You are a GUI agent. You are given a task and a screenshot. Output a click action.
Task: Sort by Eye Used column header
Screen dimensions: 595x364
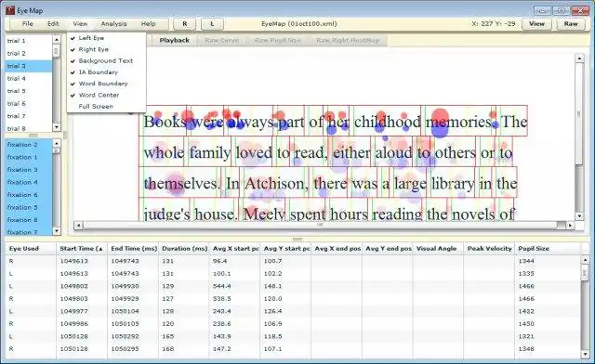[x=31, y=249]
